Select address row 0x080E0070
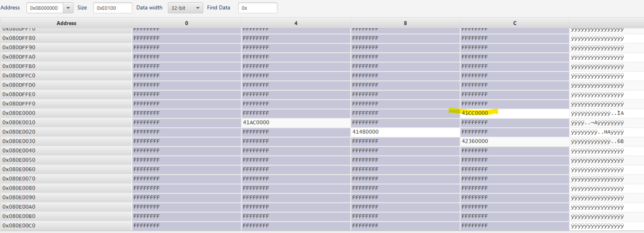This screenshot has width=644, height=233. click(66, 179)
